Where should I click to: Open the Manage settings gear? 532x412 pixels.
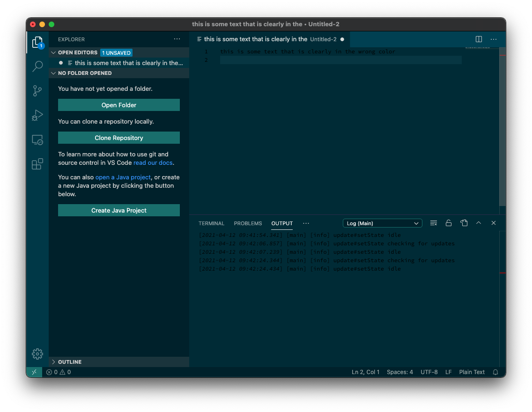click(37, 354)
